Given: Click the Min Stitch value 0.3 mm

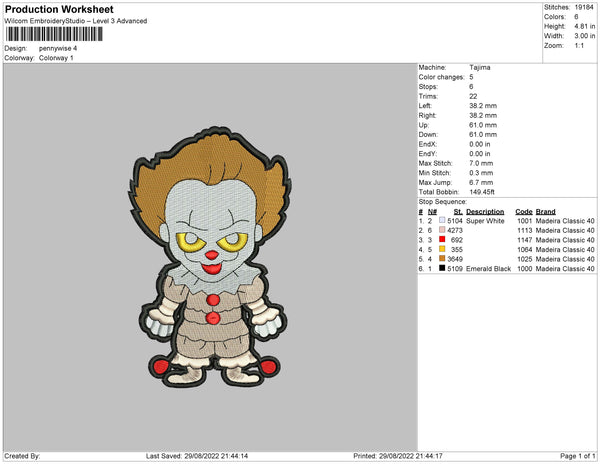Looking at the screenshot, I should [481, 173].
